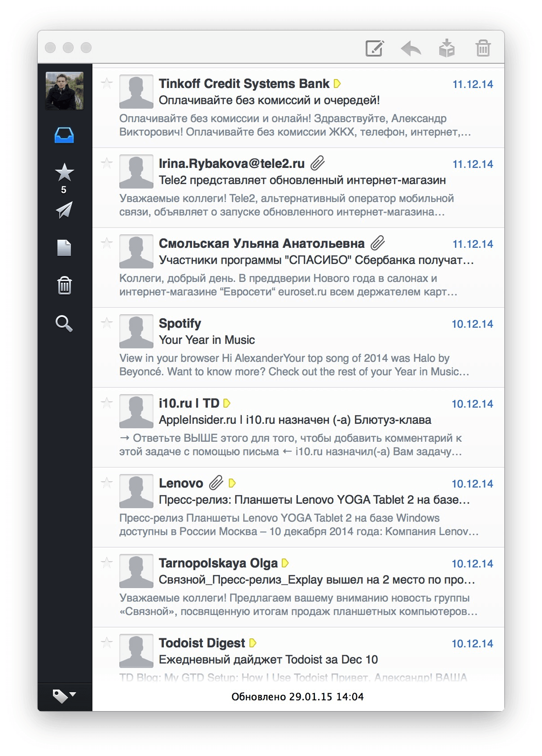Click sender avatar of Смольская email
Viewport: 542px width, 756px height.
point(136,251)
